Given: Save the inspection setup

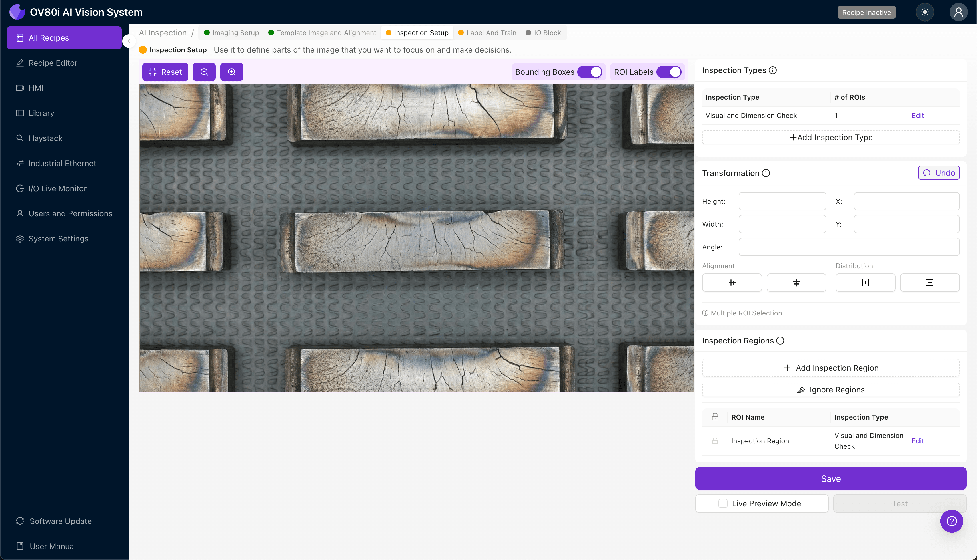Looking at the screenshot, I should tap(830, 478).
